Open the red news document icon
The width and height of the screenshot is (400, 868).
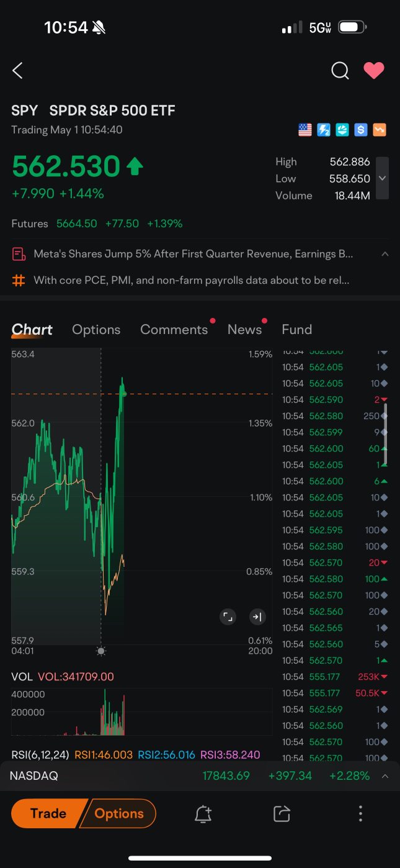(x=19, y=254)
